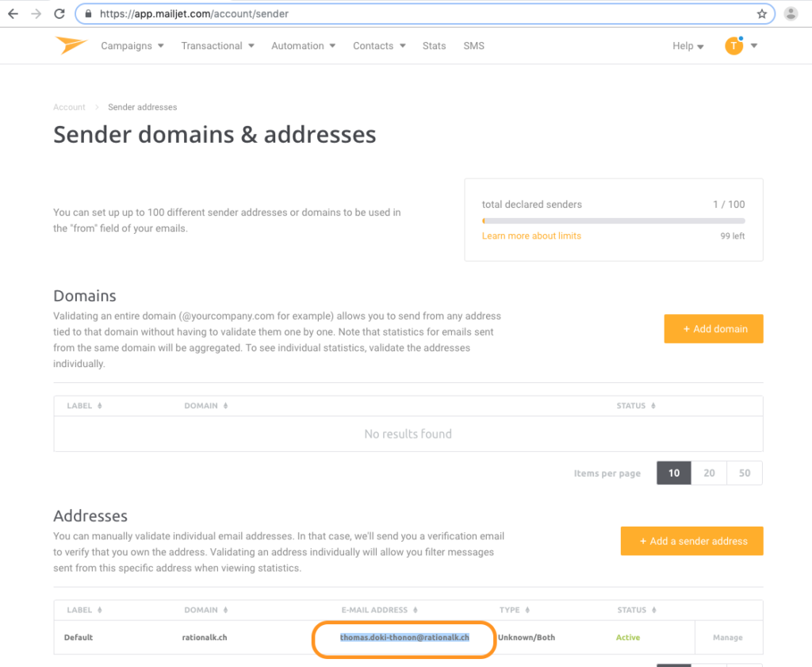Image resolution: width=812 pixels, height=667 pixels.
Task: Bookmark page with star icon
Action: 761,13
